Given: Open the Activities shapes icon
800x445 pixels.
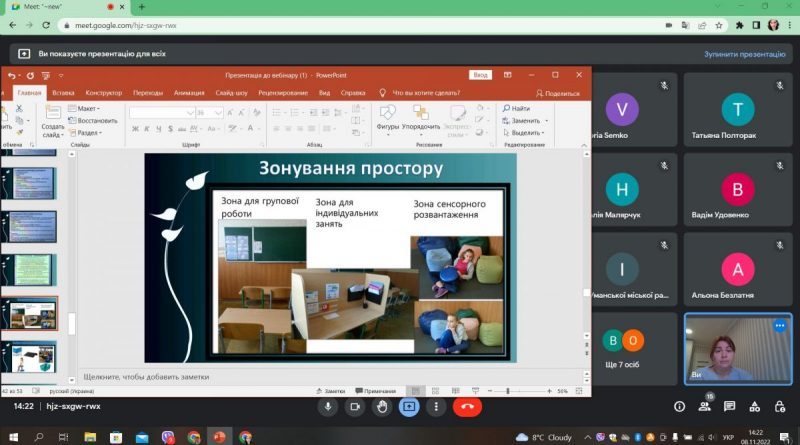Looking at the screenshot, I should click(755, 407).
